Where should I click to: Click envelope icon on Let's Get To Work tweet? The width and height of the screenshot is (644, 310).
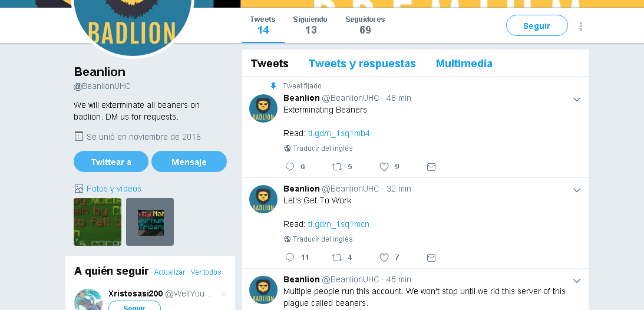click(431, 258)
